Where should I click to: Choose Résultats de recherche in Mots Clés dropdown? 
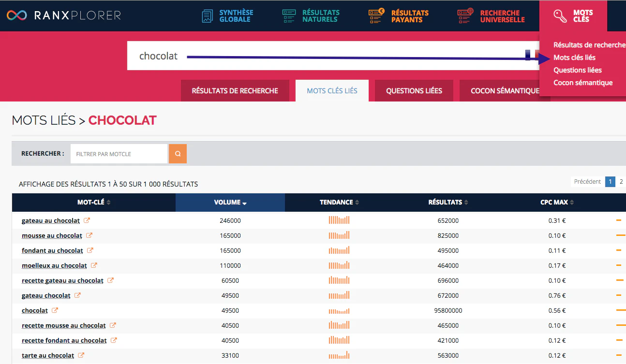point(589,45)
